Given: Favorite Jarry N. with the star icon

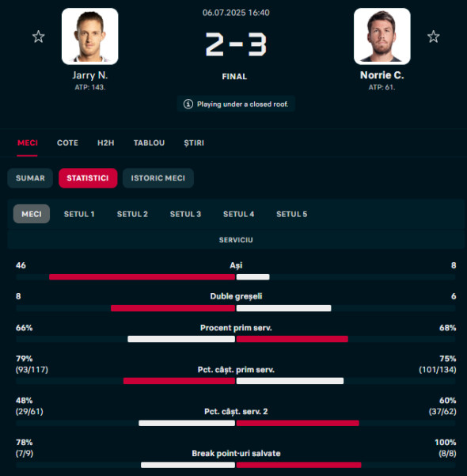Looking at the screenshot, I should point(39,36).
